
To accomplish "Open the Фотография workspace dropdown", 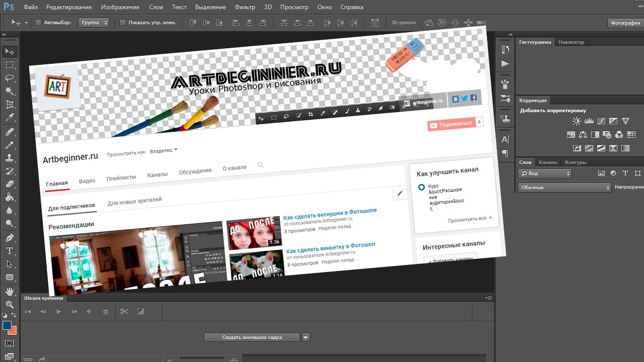I will pyautogui.click(x=625, y=23).
